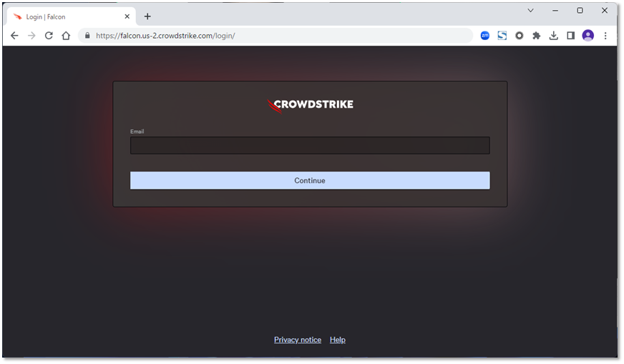
Task: Click the browser forward arrow
Action: 31,36
